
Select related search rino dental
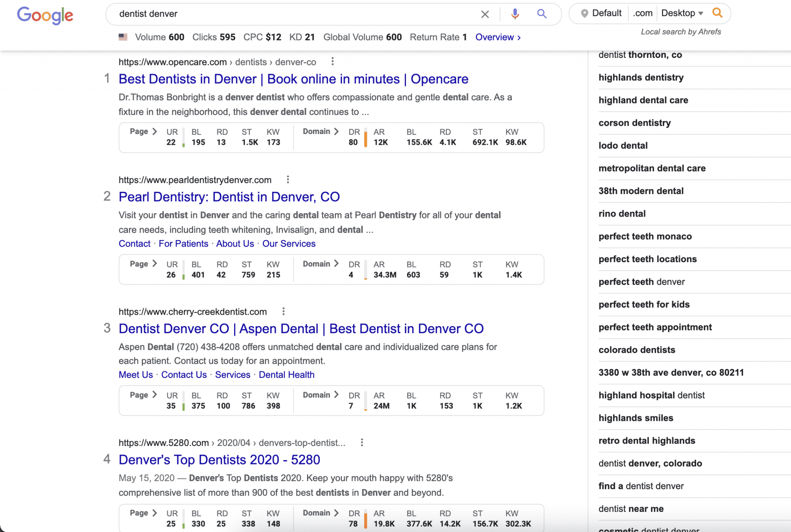[622, 214]
